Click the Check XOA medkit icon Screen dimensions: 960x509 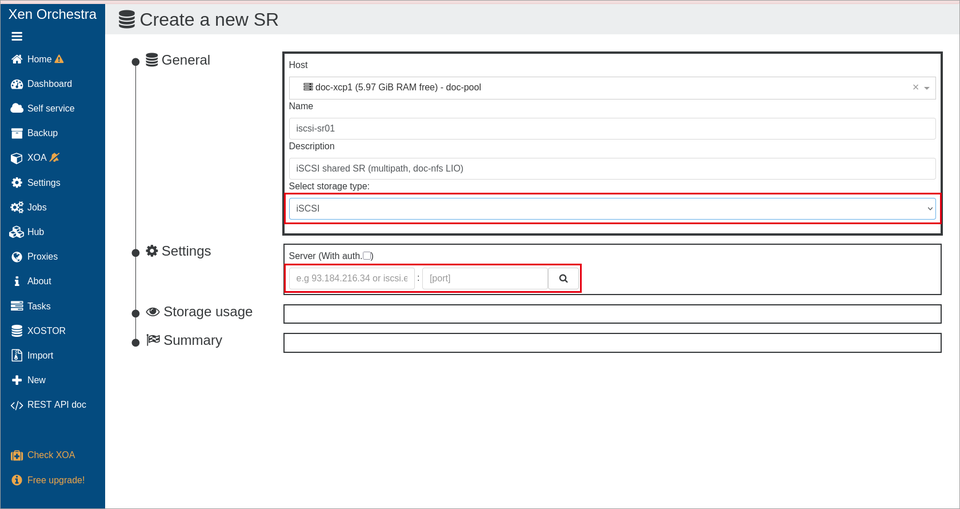(x=17, y=455)
